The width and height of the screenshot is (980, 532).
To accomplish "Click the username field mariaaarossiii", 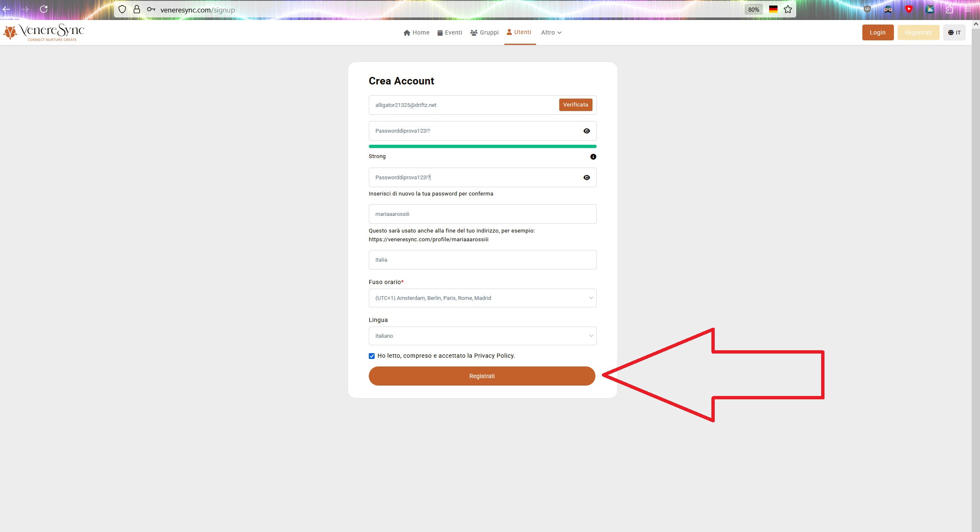I will pos(482,214).
